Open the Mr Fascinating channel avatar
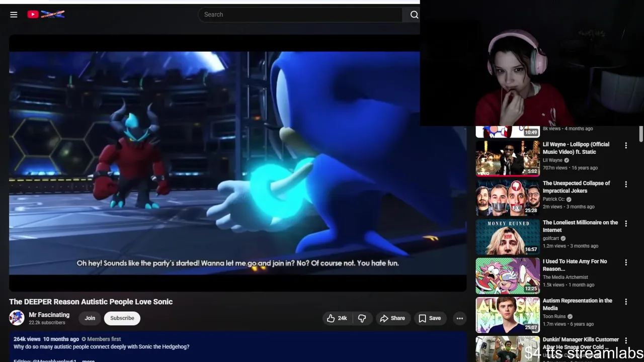Viewport: 644px width, 362px height. (x=17, y=318)
